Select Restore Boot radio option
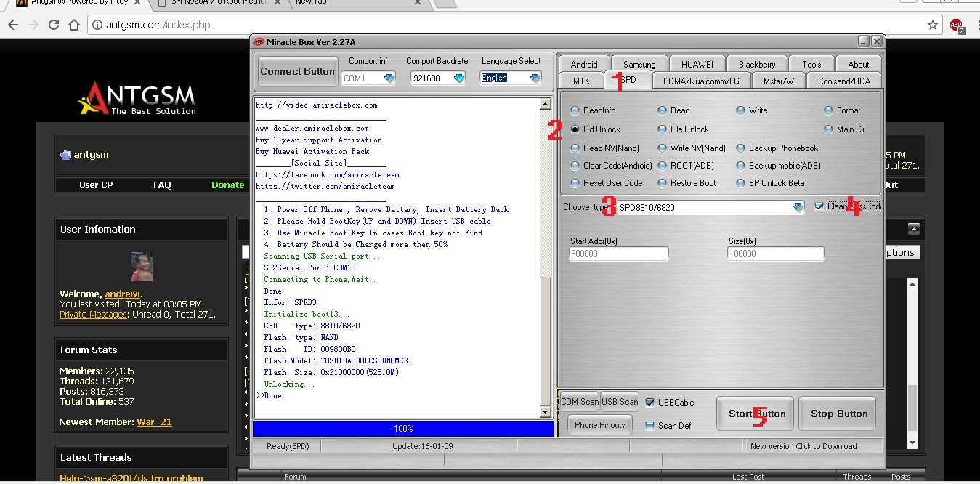The width and height of the screenshot is (980, 484). click(662, 183)
